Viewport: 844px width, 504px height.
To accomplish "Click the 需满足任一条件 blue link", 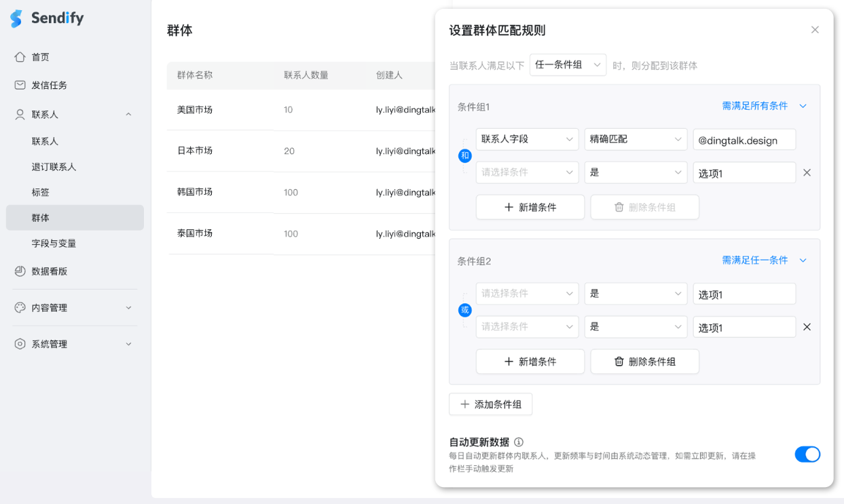I will click(754, 259).
